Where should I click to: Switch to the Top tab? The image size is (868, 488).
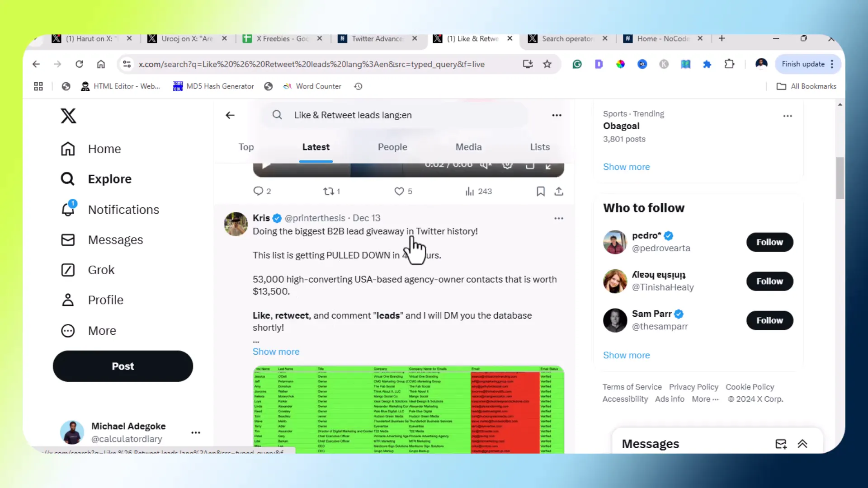tap(246, 147)
